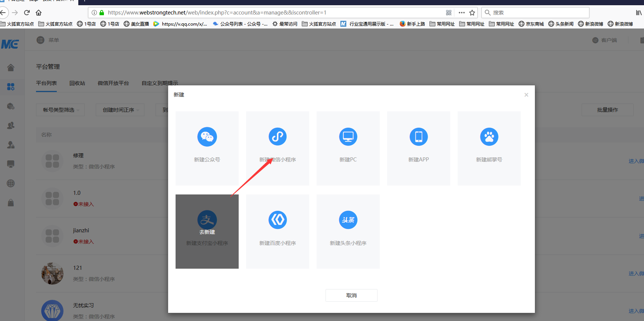Choose the 新建微信小程序 mini program icon
Viewport: 644px width, 321px height.
(278, 137)
